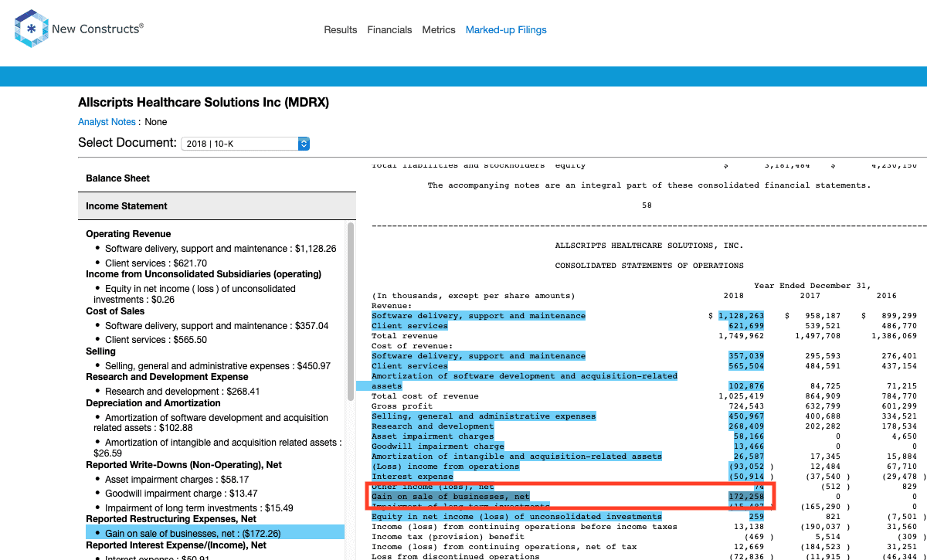The width and height of the screenshot is (927, 560).
Task: Click Gain on sale of businesses filing line
Action: 450,497
